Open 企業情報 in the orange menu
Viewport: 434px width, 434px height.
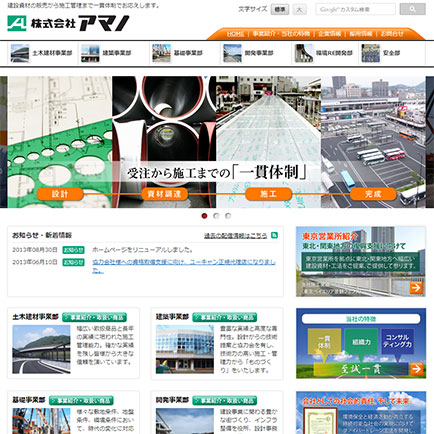[329, 34]
